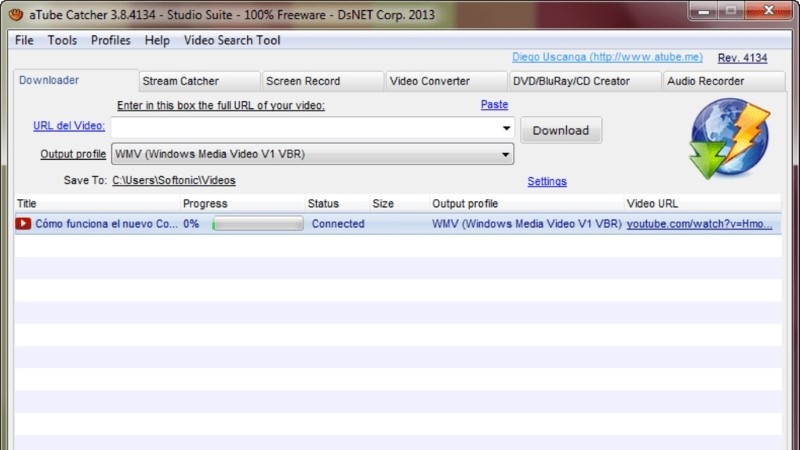
Task: Click the 0% progress value
Action: (x=191, y=224)
